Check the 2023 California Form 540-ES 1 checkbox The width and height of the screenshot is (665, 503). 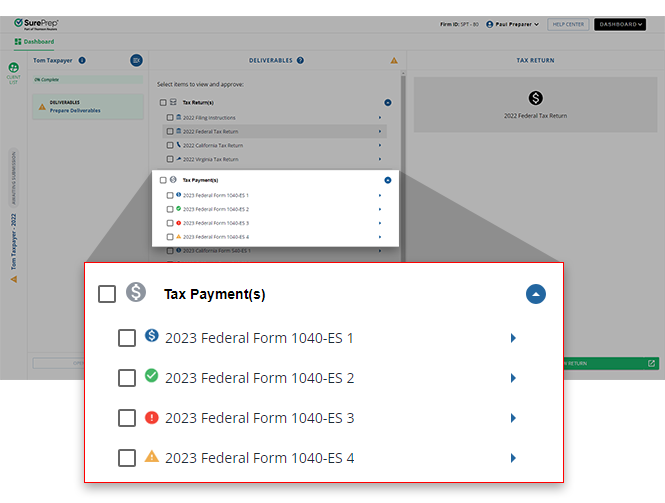click(170, 251)
